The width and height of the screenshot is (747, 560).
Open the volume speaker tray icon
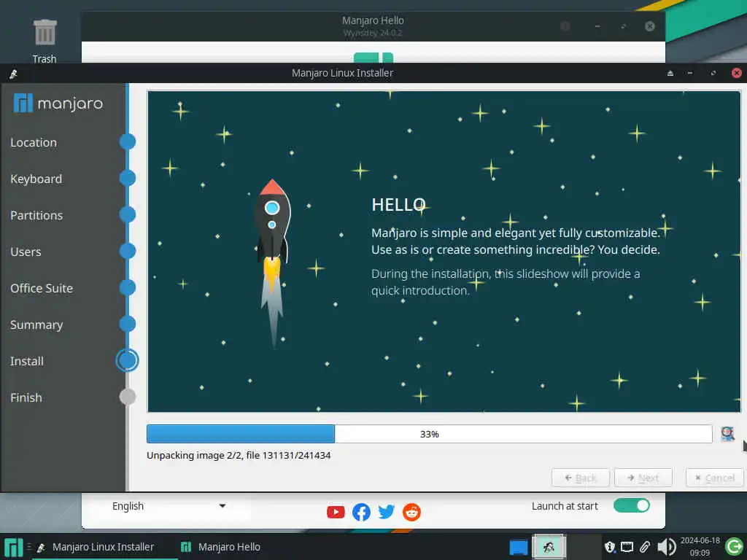pyautogui.click(x=667, y=547)
